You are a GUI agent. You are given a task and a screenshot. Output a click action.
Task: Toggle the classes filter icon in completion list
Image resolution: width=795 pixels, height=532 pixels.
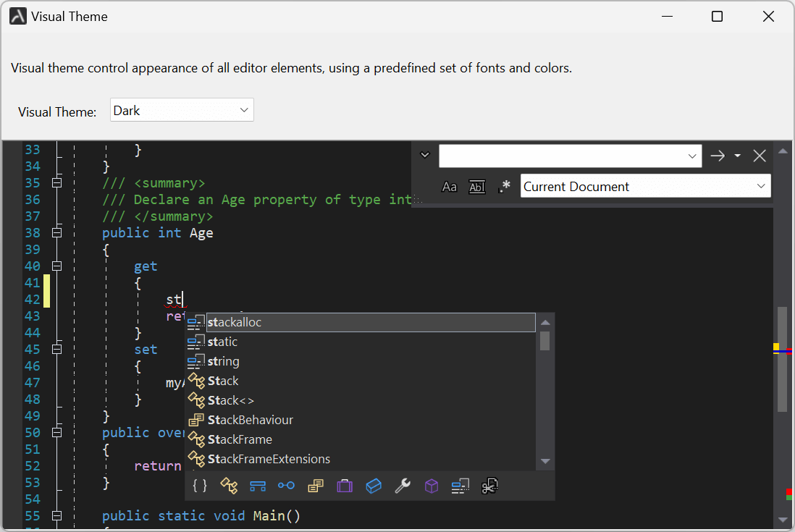[x=229, y=486]
